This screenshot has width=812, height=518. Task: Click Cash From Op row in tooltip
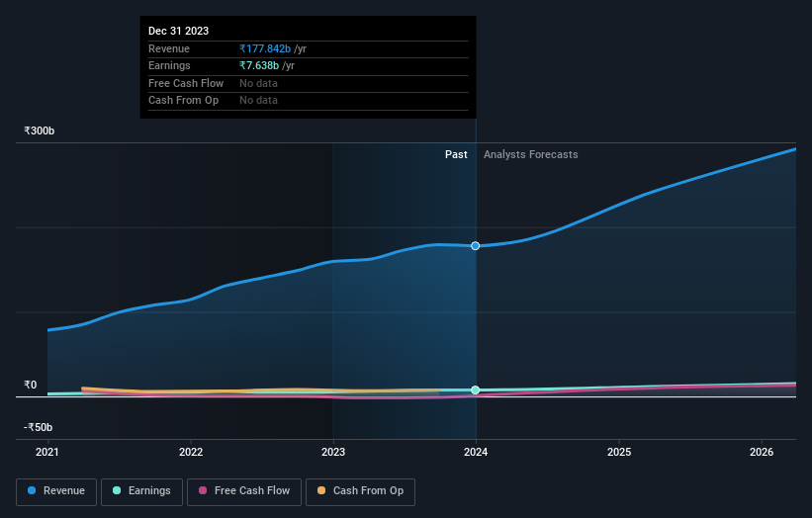click(x=309, y=101)
